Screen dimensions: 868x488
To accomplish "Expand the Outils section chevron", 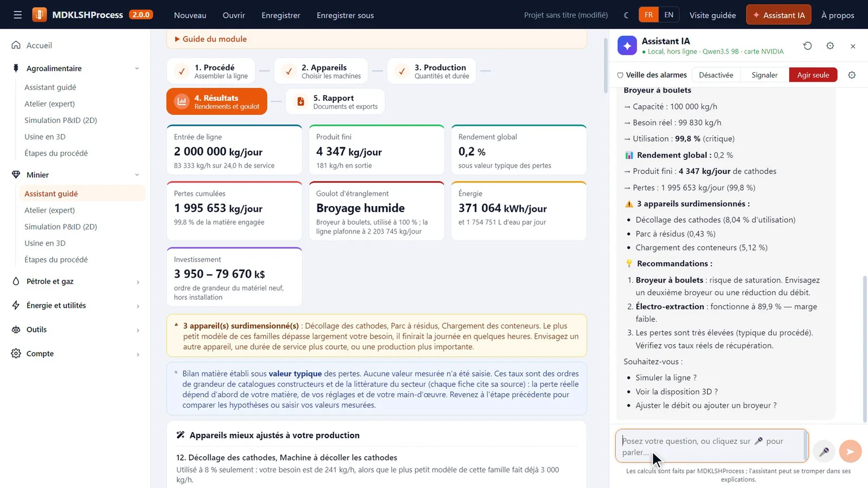I will click(x=138, y=330).
